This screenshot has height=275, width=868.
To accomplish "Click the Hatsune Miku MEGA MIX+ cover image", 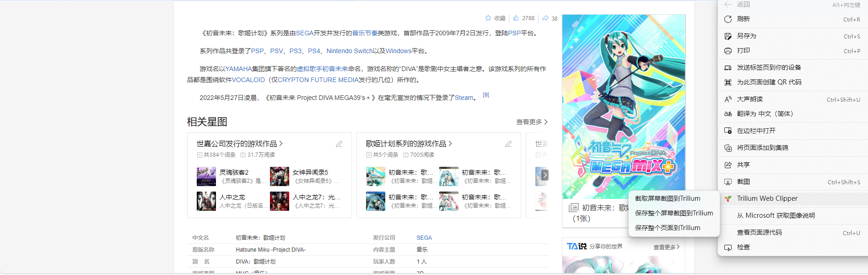I will pos(624,106).
